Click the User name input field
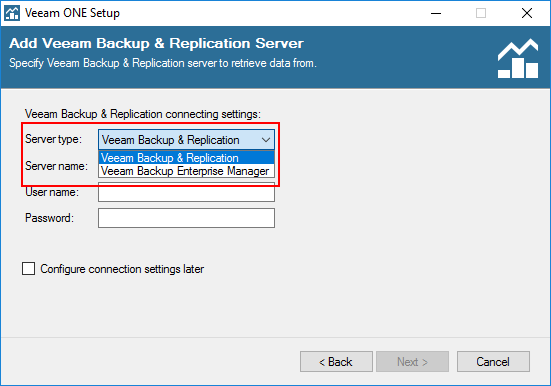 coord(187,192)
